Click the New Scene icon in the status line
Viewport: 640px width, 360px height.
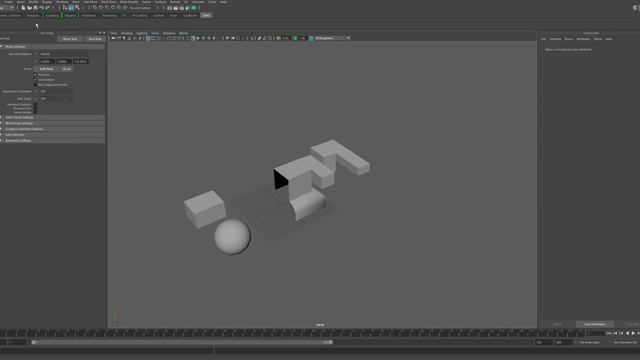(23, 8)
